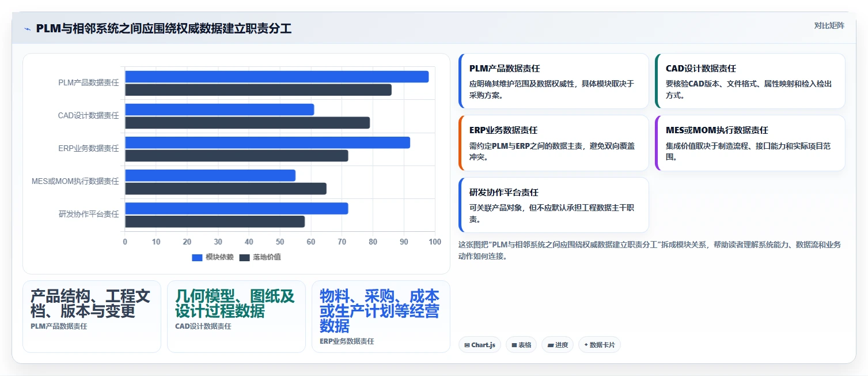Click the 表格 chip
This screenshot has height=376, width=868.
point(521,345)
